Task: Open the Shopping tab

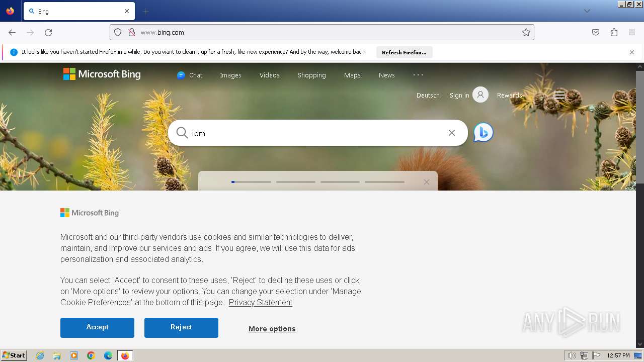Action: coord(312,75)
